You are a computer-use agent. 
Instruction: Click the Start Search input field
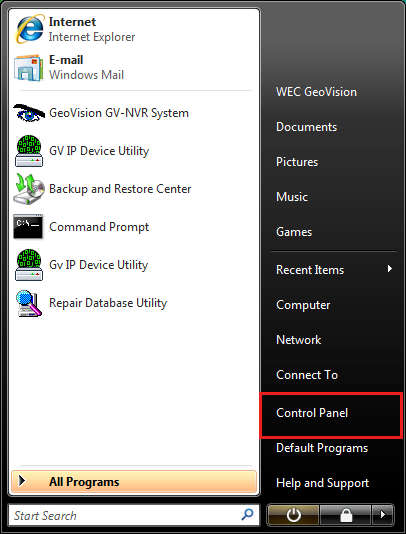(x=134, y=515)
